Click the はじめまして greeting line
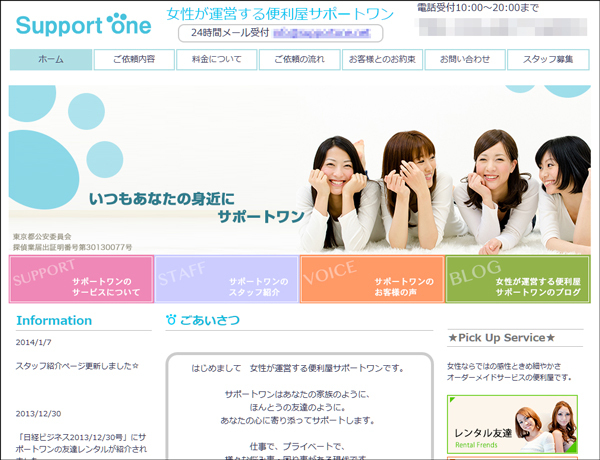 coord(298,368)
